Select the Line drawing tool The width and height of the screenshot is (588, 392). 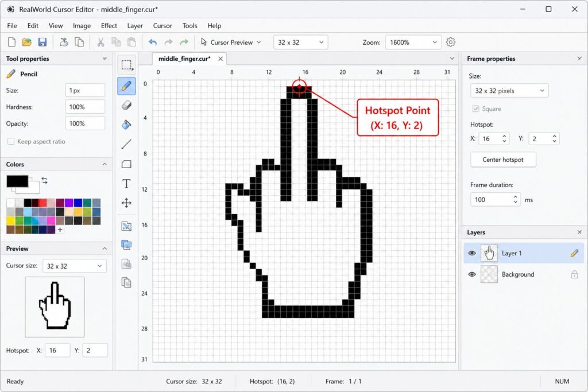[127, 144]
